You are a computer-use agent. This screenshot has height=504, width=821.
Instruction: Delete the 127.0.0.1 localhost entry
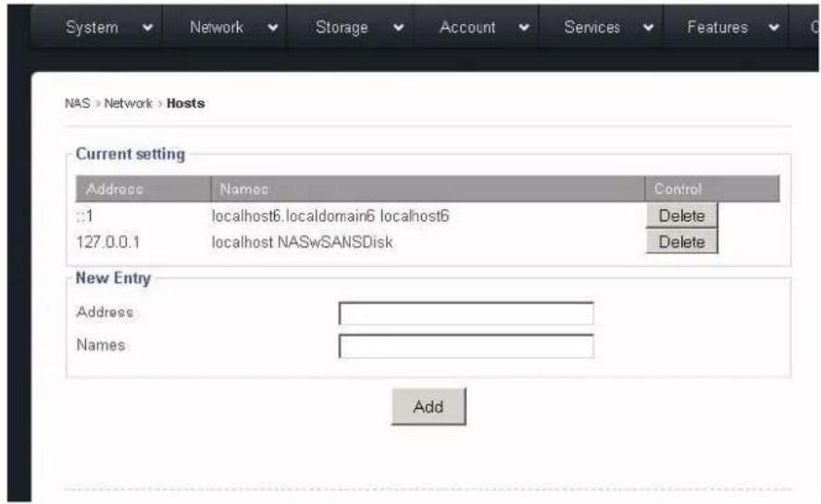tap(681, 241)
